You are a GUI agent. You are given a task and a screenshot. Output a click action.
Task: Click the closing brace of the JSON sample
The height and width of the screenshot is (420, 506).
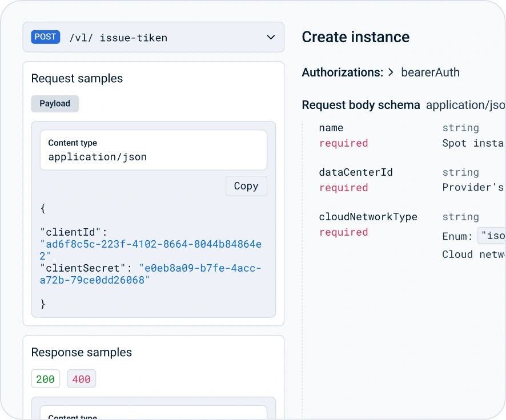pos(43,304)
